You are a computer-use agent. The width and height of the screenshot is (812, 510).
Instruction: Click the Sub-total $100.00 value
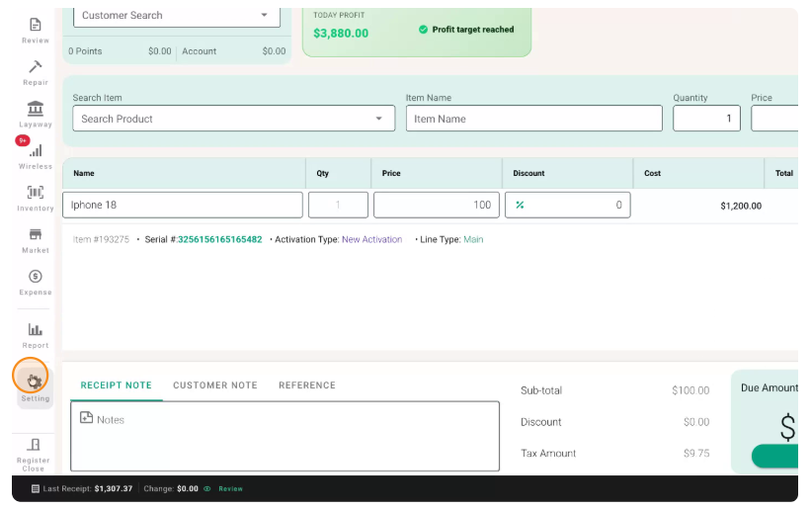tap(690, 390)
